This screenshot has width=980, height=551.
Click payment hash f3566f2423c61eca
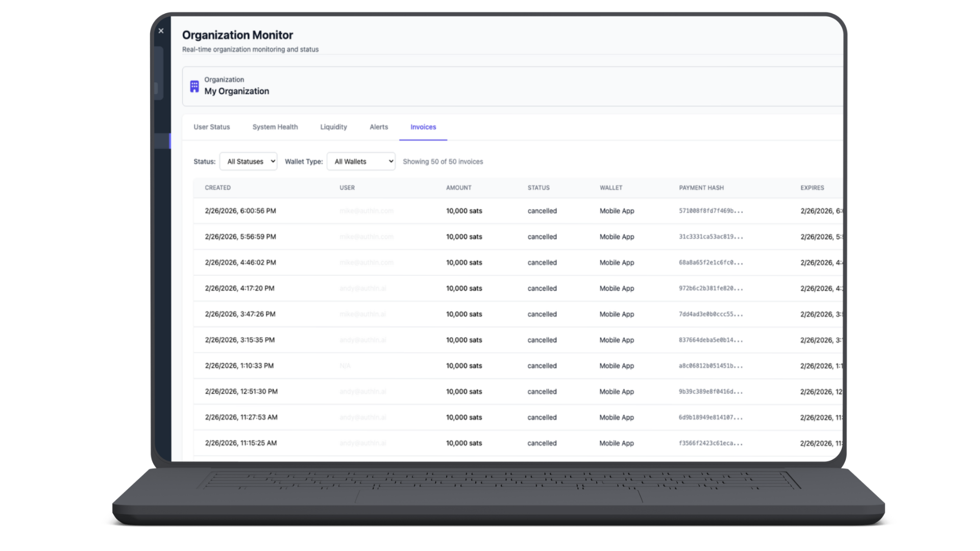click(710, 443)
